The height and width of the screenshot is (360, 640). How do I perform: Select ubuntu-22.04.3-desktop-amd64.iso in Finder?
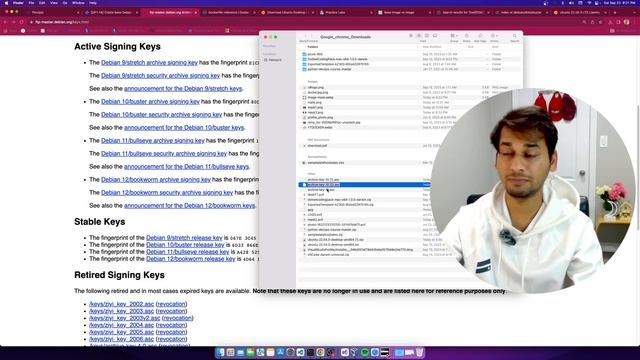click(x=333, y=244)
